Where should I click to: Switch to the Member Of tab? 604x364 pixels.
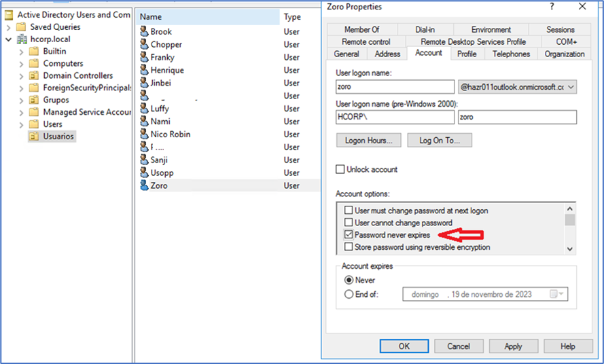[x=361, y=30]
